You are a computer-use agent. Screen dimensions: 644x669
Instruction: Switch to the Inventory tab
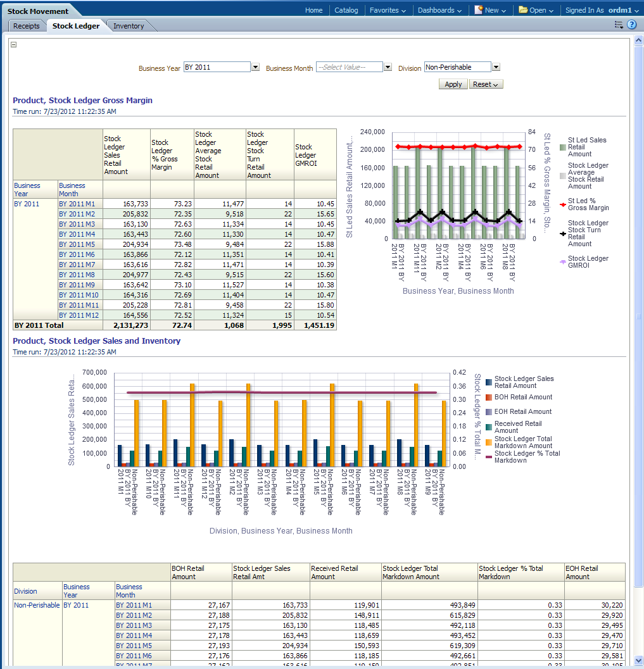(129, 26)
